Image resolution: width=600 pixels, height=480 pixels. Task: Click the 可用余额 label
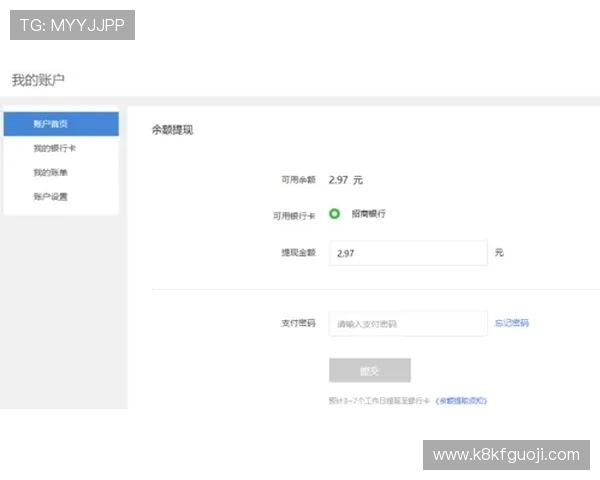(298, 180)
